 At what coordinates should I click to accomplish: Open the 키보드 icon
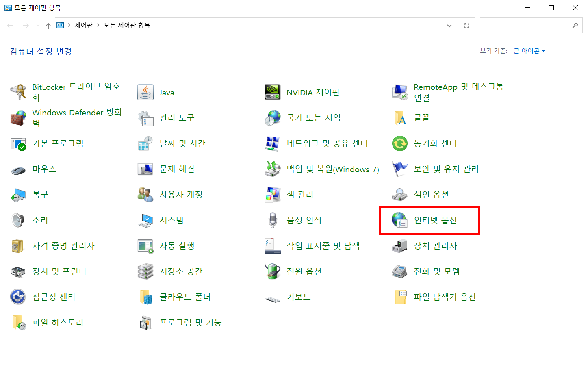tap(272, 299)
